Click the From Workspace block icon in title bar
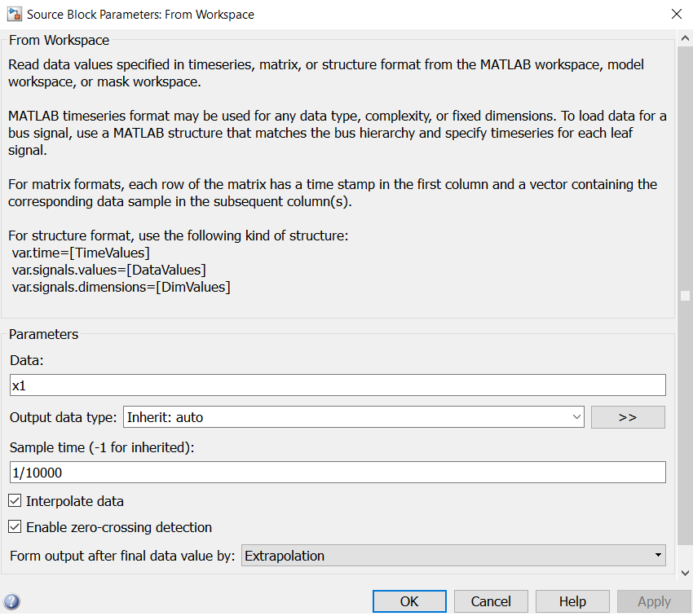Viewport: 693px width, 616px height. coord(14,14)
